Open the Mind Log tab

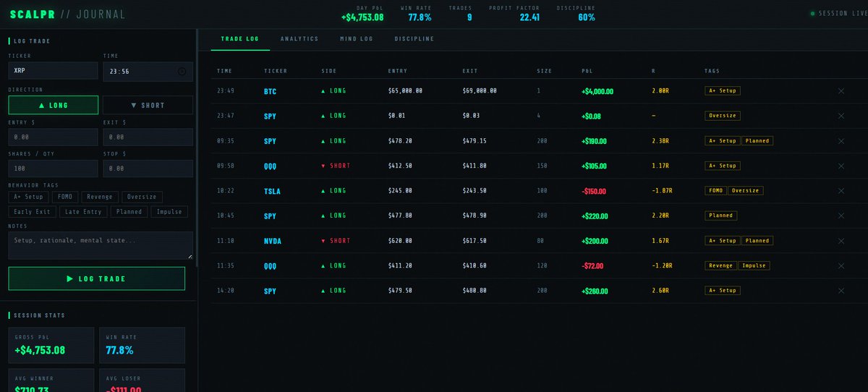coord(357,39)
